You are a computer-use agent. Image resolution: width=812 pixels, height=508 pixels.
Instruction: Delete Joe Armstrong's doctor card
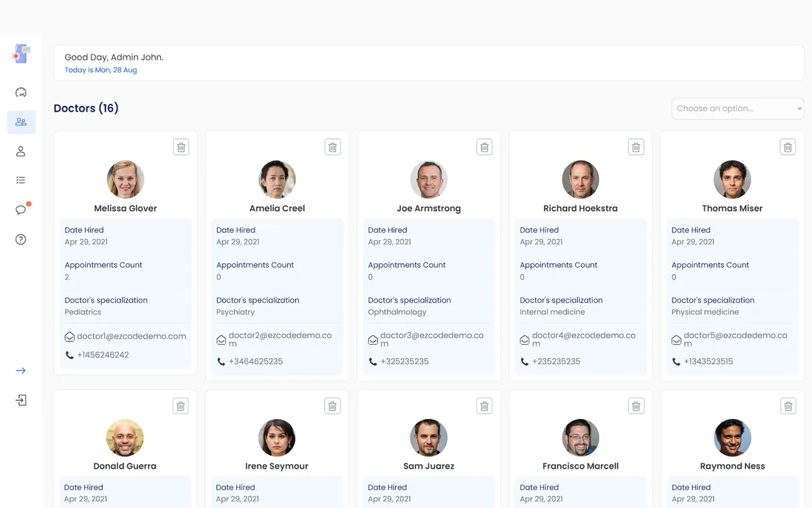point(484,147)
